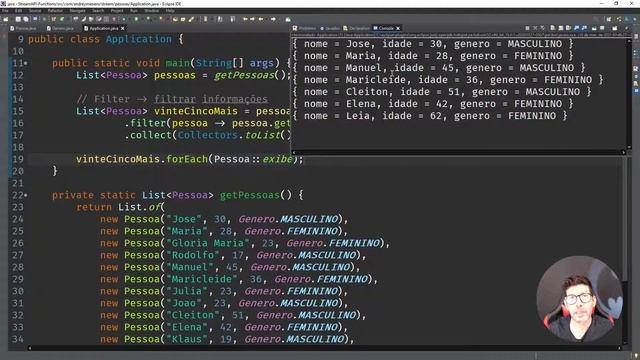Viewport: 640px width, 360px height.
Task: Click the Coverage run toolbar icon
Action: (148, 19)
